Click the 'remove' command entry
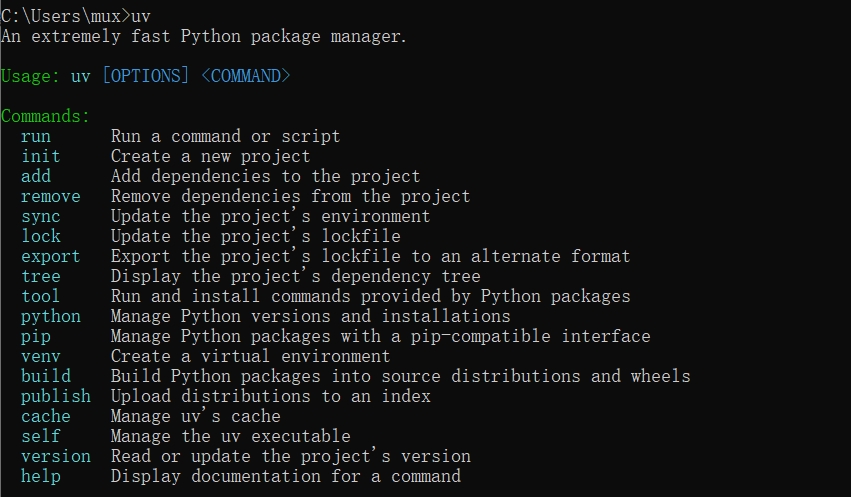 (51, 196)
